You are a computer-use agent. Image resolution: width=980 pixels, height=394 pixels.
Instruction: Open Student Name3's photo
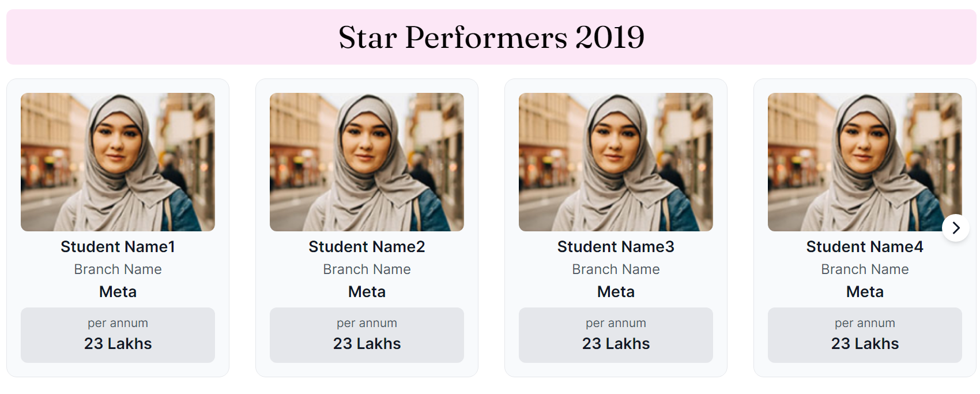click(616, 162)
